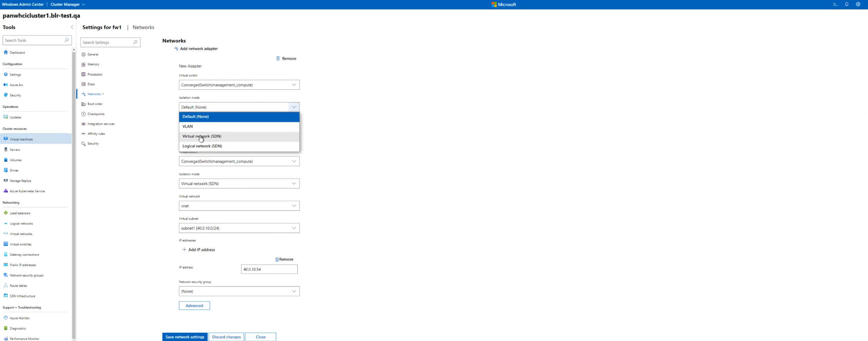The width and height of the screenshot is (868, 341).
Task: Click the Volumes icon
Action: (6, 160)
